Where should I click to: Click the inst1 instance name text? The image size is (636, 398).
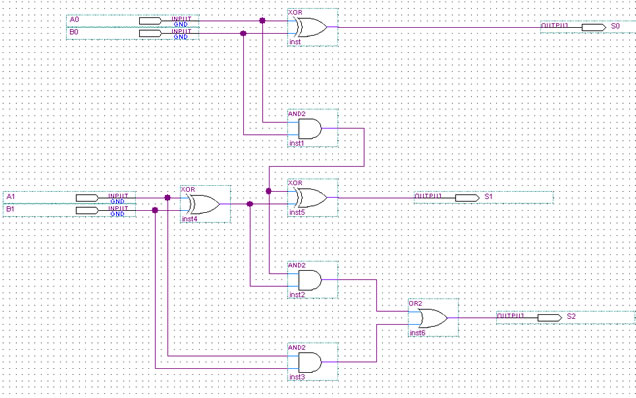click(297, 143)
